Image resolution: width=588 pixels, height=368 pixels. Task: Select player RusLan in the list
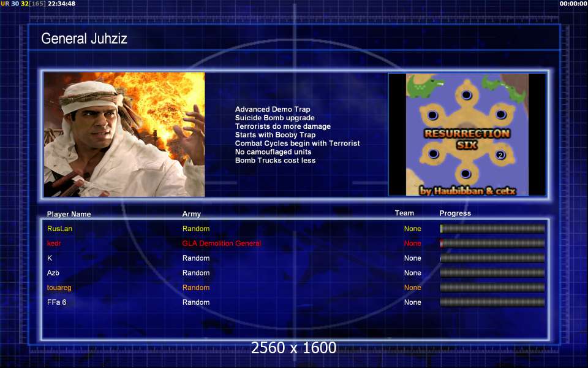coord(59,229)
